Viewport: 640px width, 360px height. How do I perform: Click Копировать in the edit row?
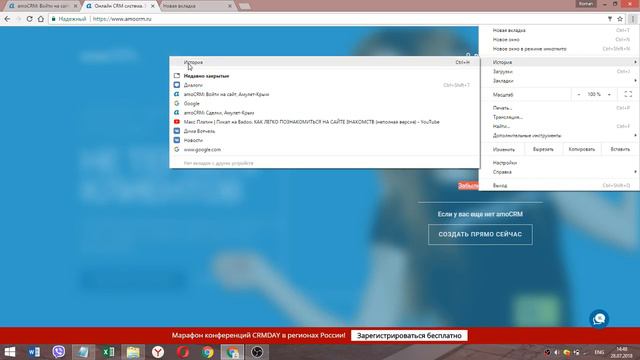coord(582,149)
